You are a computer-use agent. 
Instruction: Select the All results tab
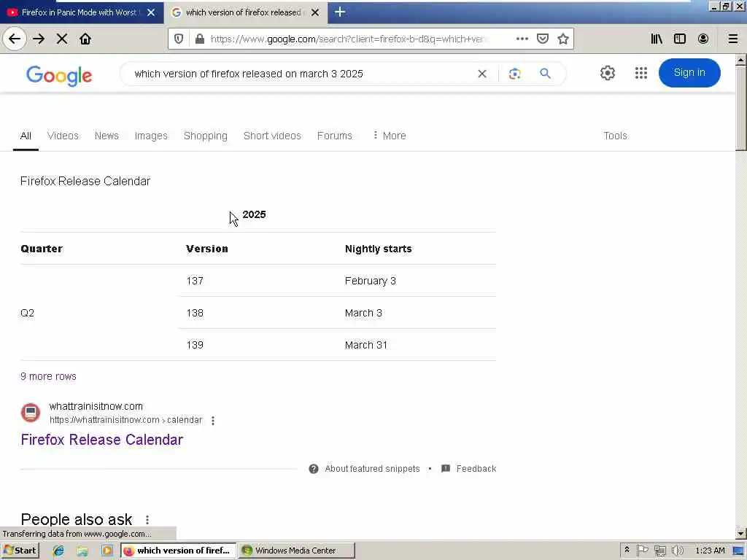point(26,136)
